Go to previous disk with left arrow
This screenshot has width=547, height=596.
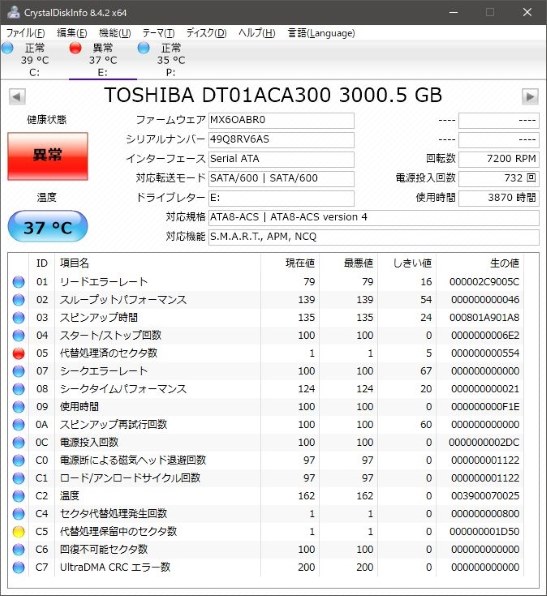[x=17, y=97]
